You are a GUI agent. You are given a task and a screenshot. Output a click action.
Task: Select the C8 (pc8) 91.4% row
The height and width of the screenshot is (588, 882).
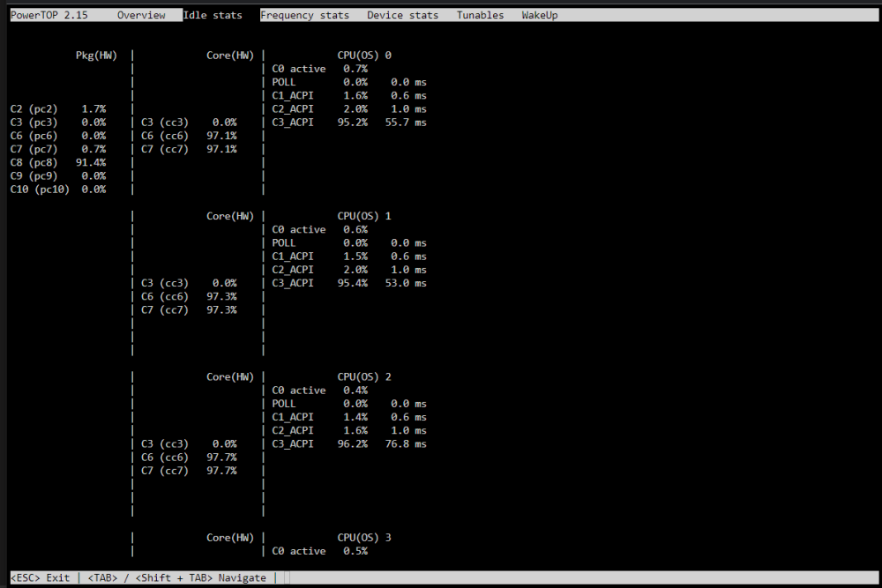click(58, 162)
